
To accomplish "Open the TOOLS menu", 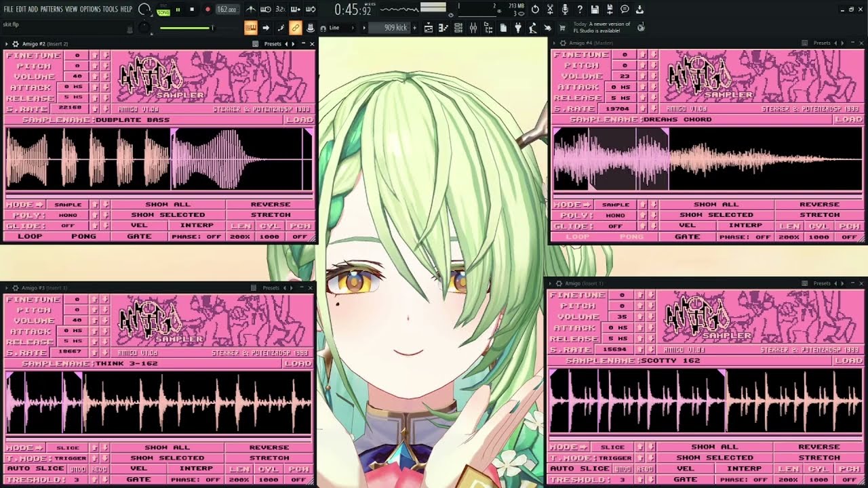I will [111, 9].
